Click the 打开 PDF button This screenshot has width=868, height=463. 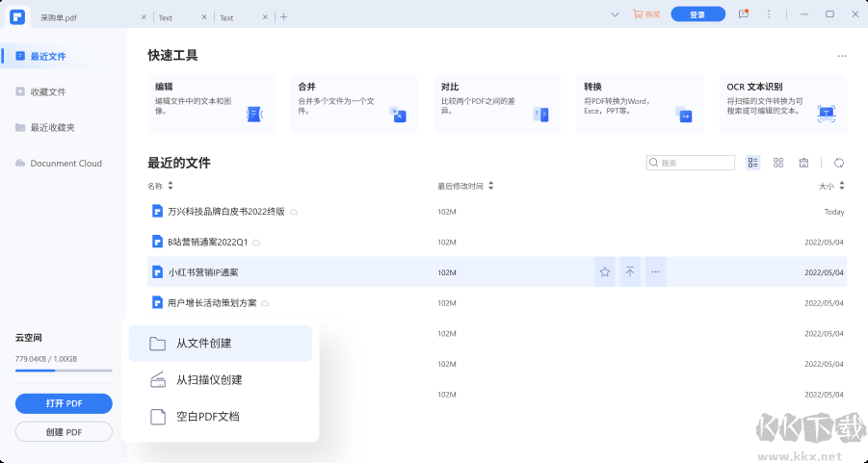[64, 403]
